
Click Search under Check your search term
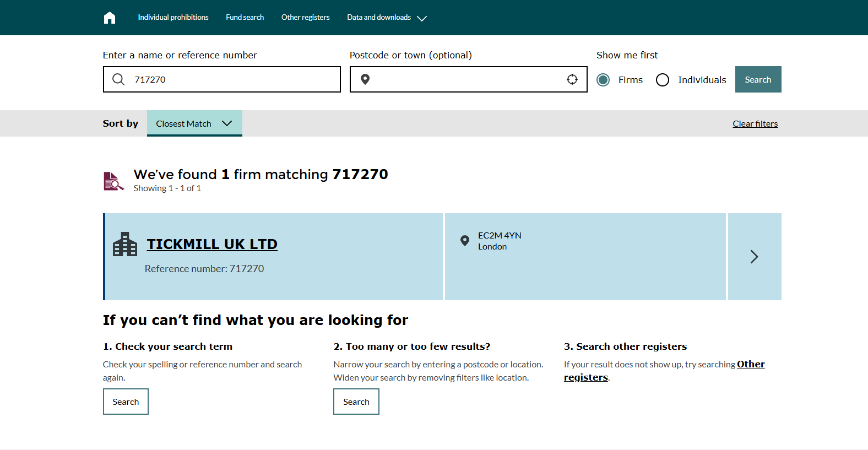coord(126,402)
